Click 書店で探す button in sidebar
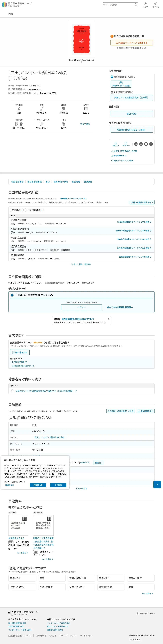 (132, 114)
